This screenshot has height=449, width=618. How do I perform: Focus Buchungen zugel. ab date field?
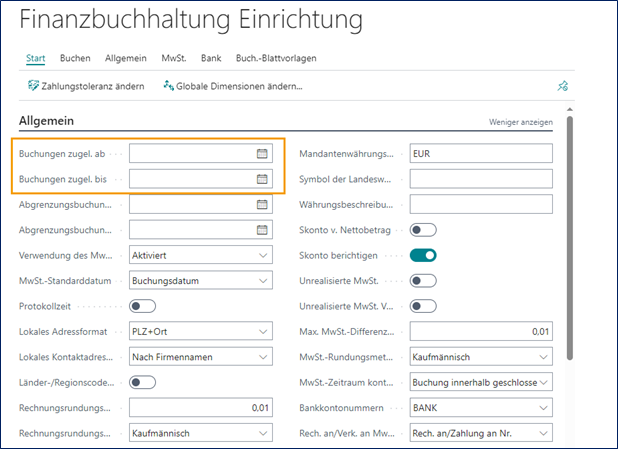point(201,154)
